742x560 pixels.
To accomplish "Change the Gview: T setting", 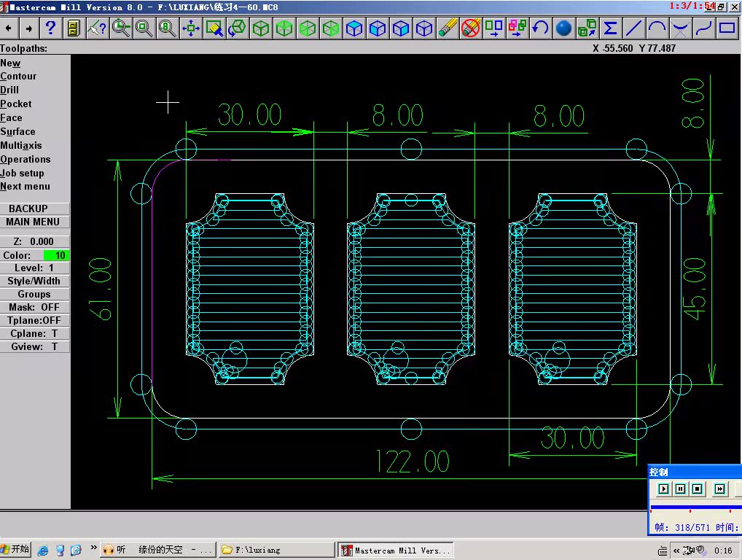I will click(34, 346).
